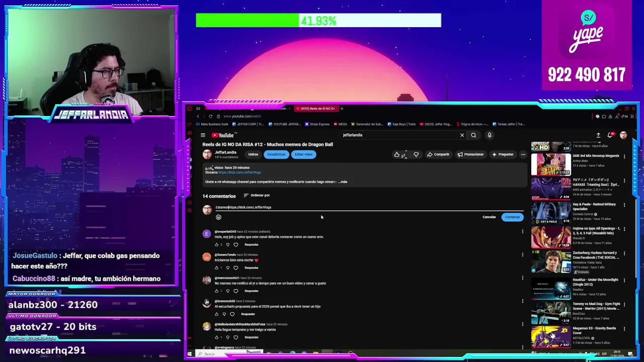The width and height of the screenshot is (644, 362).
Task: Dislike the comment by @SonaruTendo
Action: coord(227,268)
